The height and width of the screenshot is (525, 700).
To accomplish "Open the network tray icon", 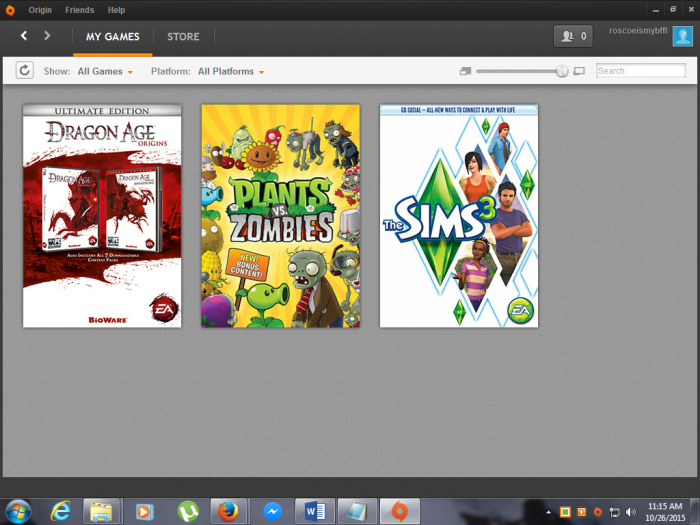I will (614, 512).
